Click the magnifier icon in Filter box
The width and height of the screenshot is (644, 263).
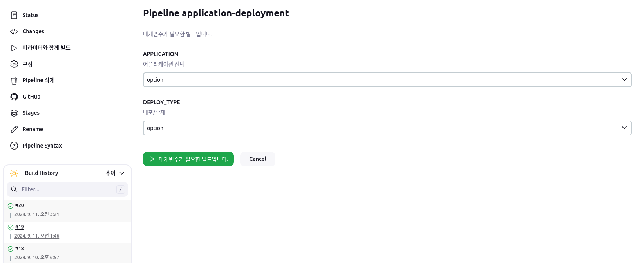click(14, 189)
